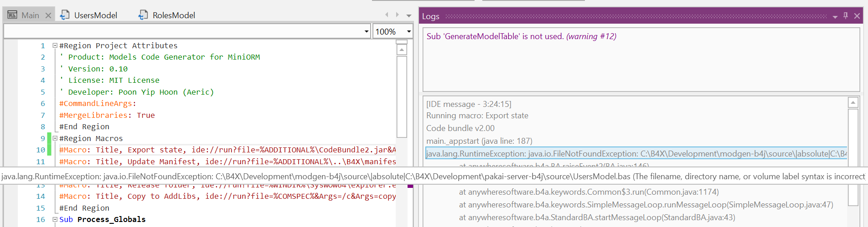Viewport: 868px width, 227px height.
Task: Open Logs panel options dropdown
Action: pos(835,16)
